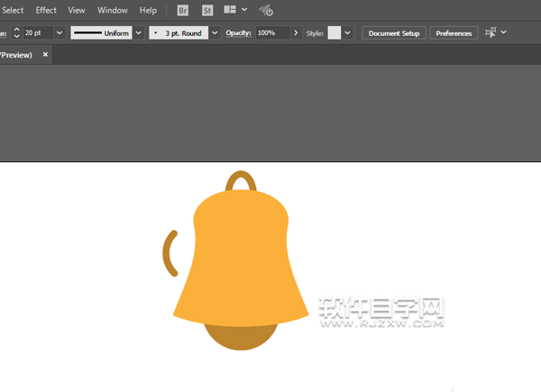Image resolution: width=541 pixels, height=392 pixels.
Task: Open Adobe Bridge via the Br icon
Action: point(183,11)
